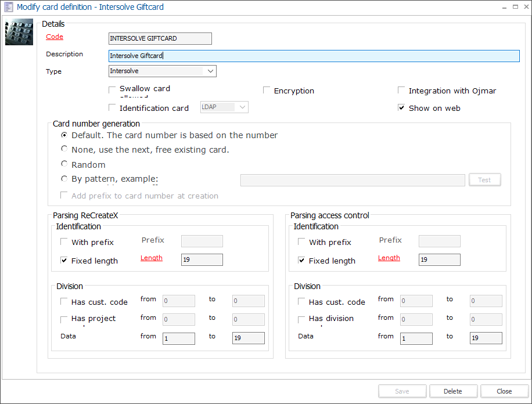The image size is (532, 404).
Task: Enable Integration with Ojmar
Action: click(401, 91)
